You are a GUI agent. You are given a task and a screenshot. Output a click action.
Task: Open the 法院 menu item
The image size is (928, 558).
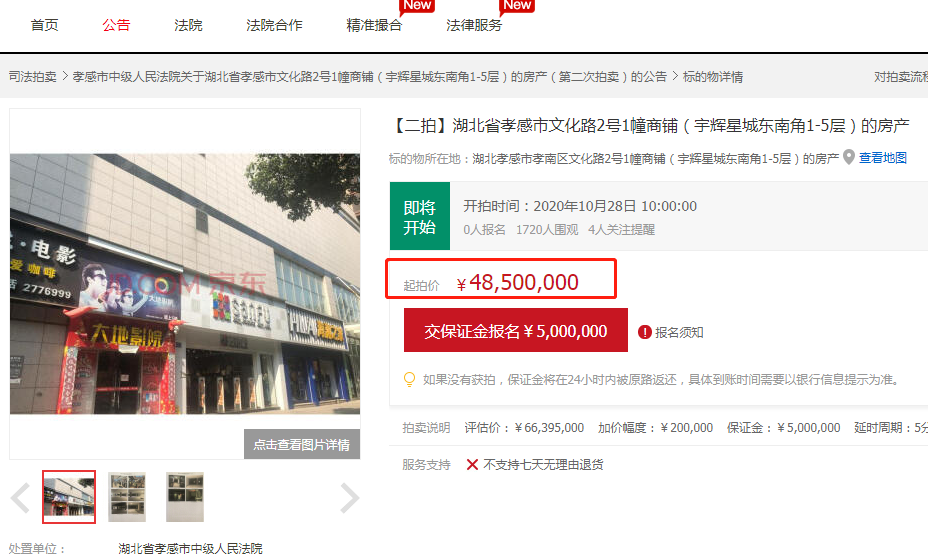[x=188, y=25]
